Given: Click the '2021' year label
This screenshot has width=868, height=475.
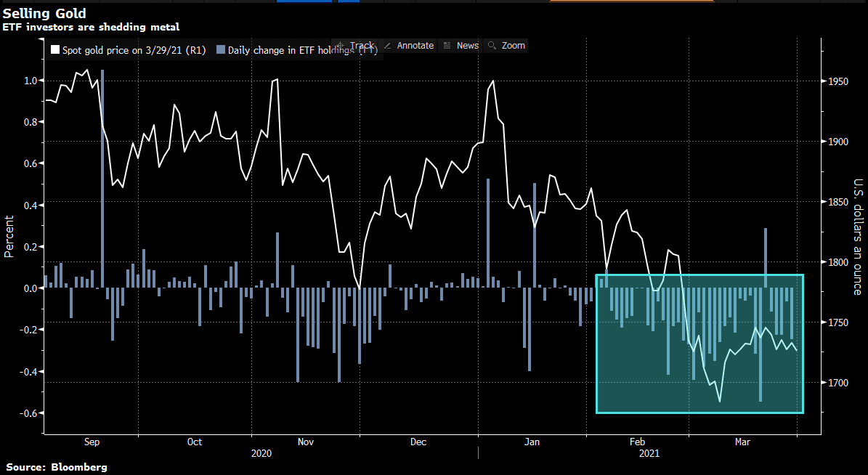Looking at the screenshot, I should pyautogui.click(x=649, y=453).
